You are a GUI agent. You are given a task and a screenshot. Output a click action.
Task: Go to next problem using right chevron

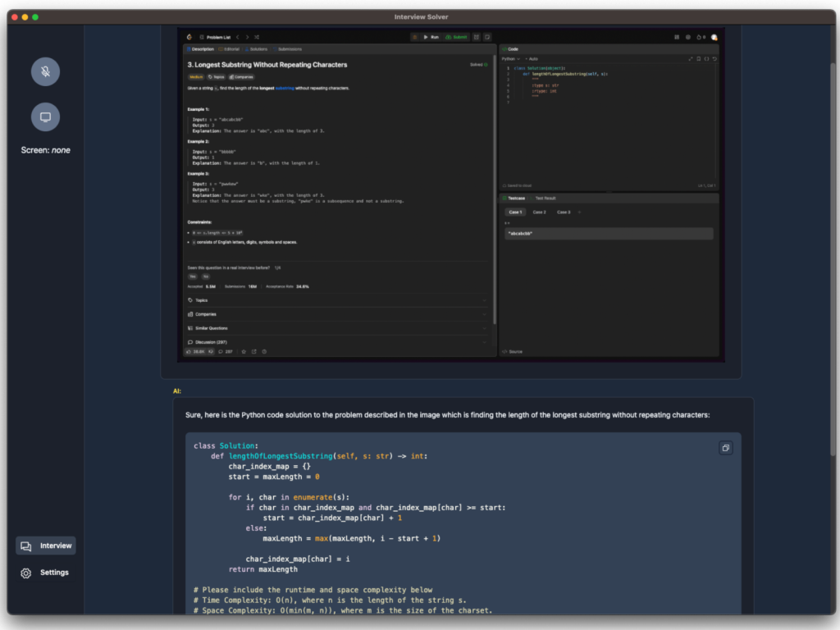pos(247,37)
